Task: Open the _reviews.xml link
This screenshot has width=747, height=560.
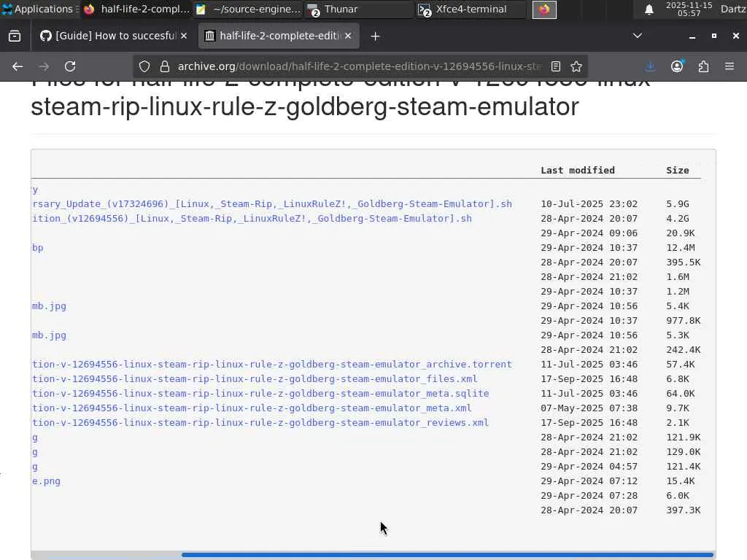Action: pos(260,423)
